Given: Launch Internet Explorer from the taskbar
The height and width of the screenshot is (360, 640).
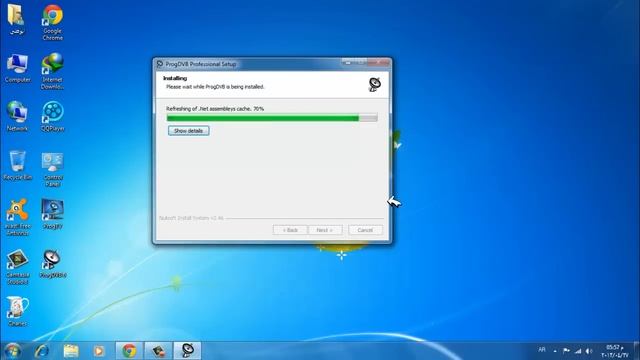Looking at the screenshot, I should coord(42,351).
